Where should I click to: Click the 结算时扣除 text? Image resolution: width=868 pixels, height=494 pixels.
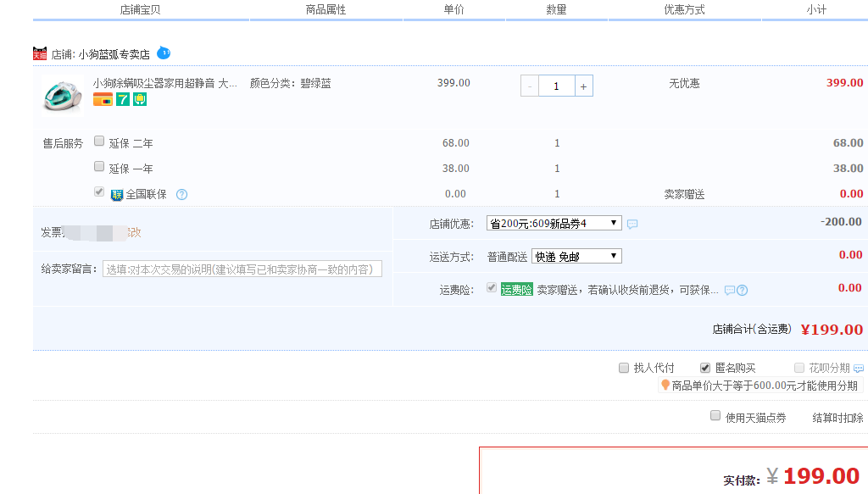pos(837,418)
